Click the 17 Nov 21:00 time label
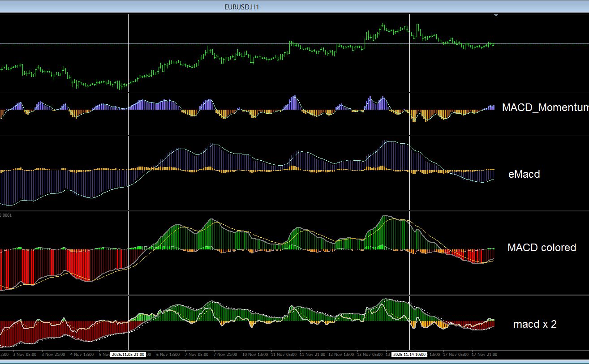The height and width of the screenshot is (364, 589). 484,355
